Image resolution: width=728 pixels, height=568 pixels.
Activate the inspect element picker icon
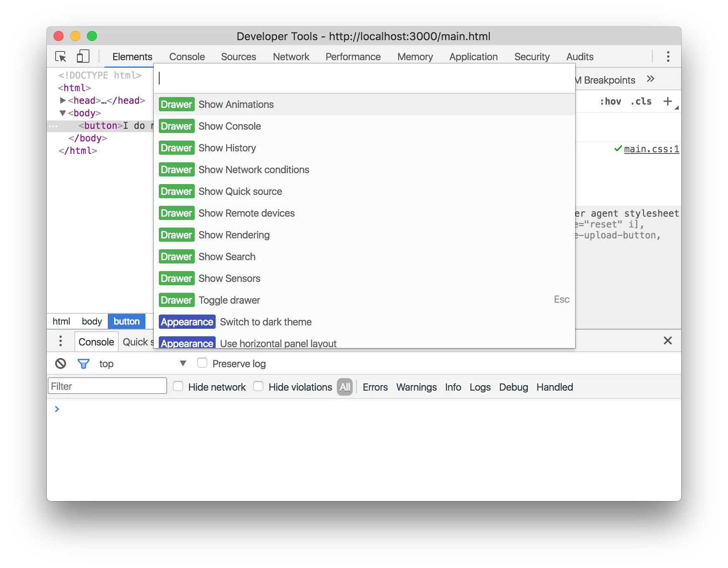(x=61, y=56)
